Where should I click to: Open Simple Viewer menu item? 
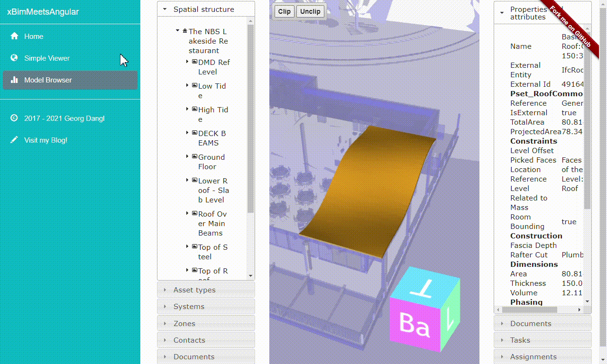(x=70, y=58)
